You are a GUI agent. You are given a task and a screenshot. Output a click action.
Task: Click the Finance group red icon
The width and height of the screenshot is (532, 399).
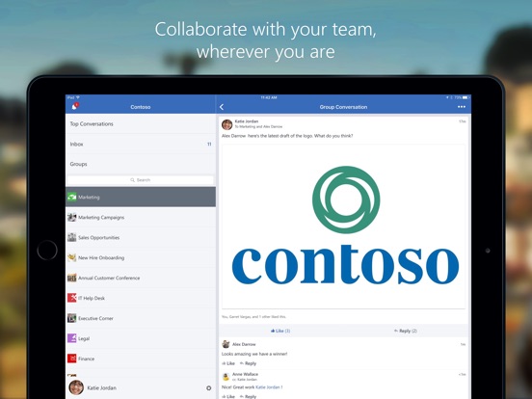pyautogui.click(x=72, y=359)
